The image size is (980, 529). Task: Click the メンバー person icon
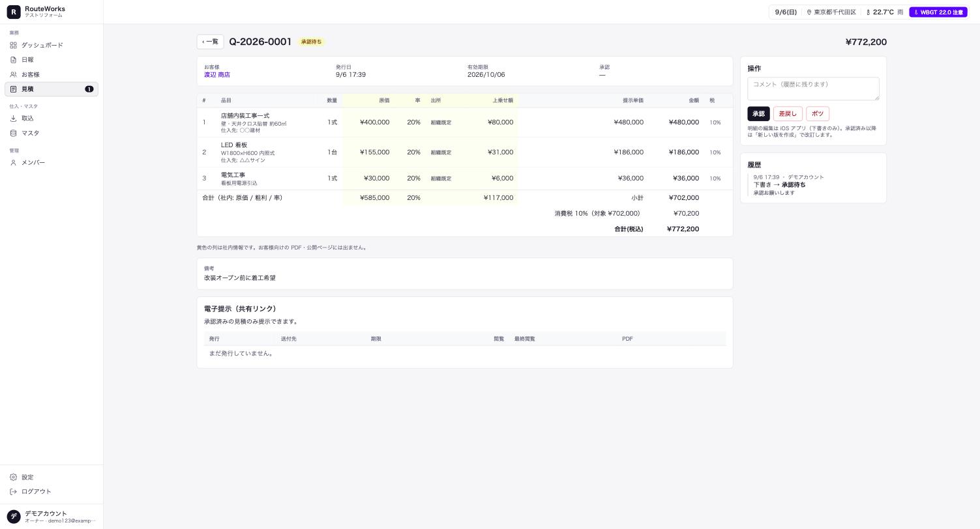13,162
